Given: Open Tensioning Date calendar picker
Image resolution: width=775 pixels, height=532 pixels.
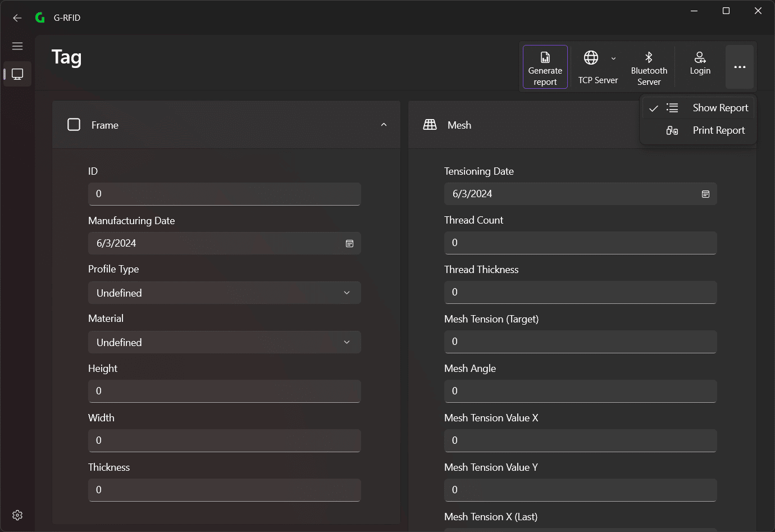Looking at the screenshot, I should (x=705, y=194).
